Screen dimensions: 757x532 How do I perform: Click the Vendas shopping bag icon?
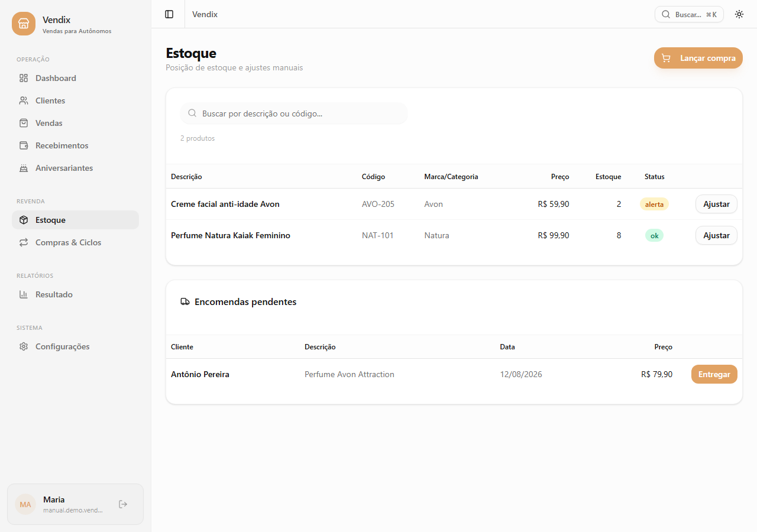(x=24, y=123)
